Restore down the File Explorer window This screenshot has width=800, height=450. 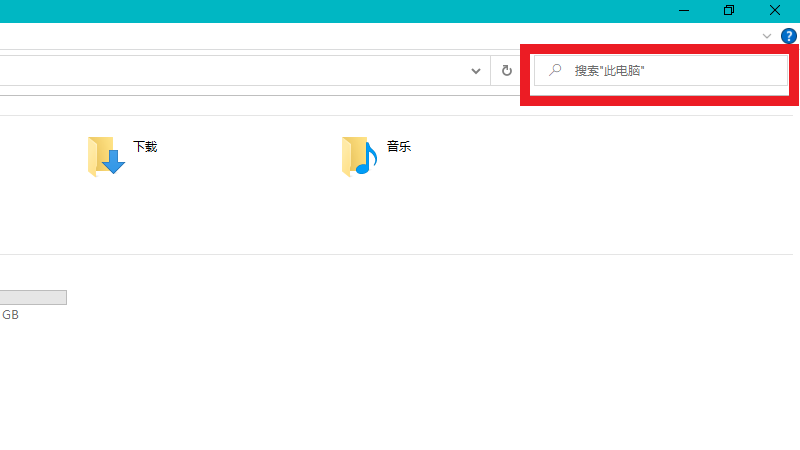(729, 10)
